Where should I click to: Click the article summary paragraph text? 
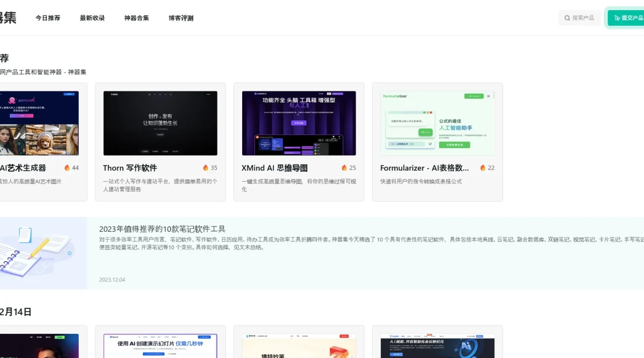(372, 243)
